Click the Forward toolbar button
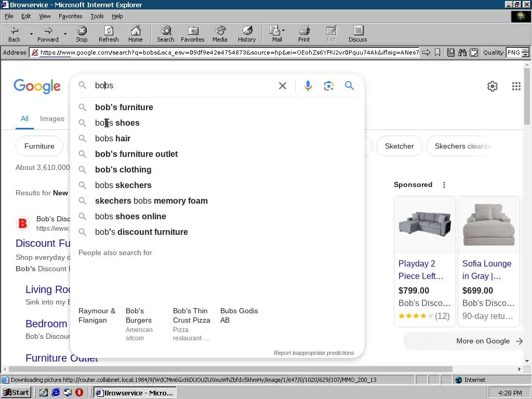This screenshot has height=399, width=532. (48, 34)
